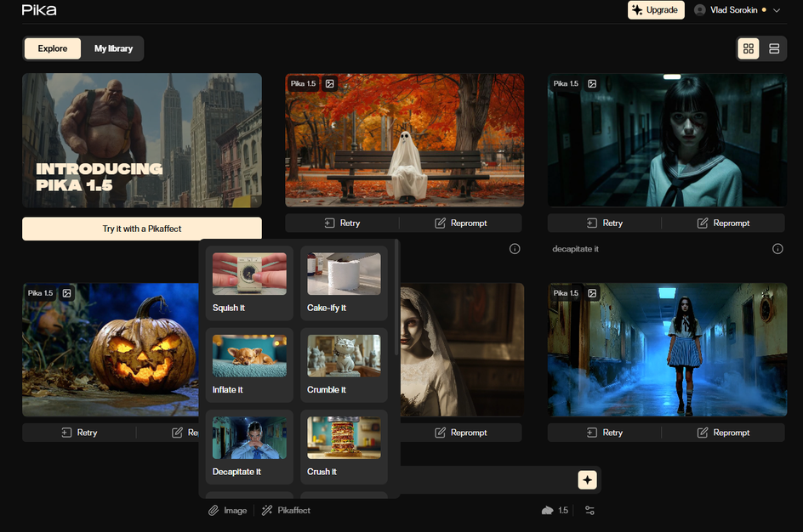Click image icon on ghost video card

tap(330, 83)
